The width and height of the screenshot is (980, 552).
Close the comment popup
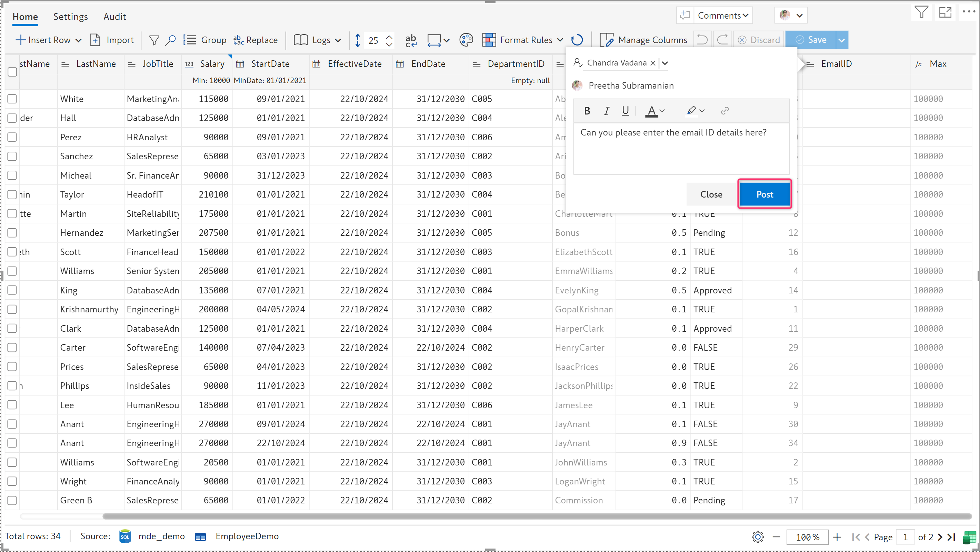(711, 194)
